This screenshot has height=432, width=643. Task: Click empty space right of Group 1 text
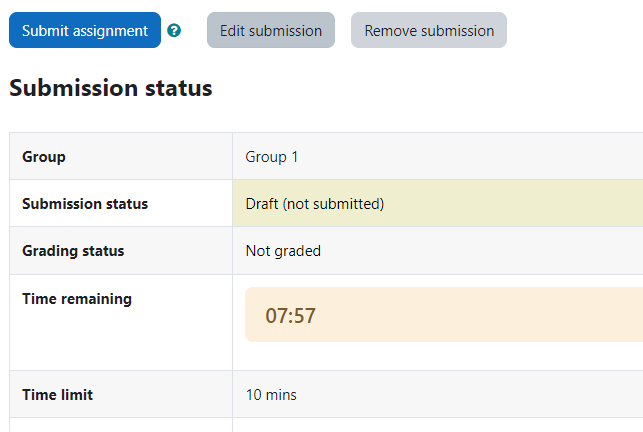click(472, 157)
